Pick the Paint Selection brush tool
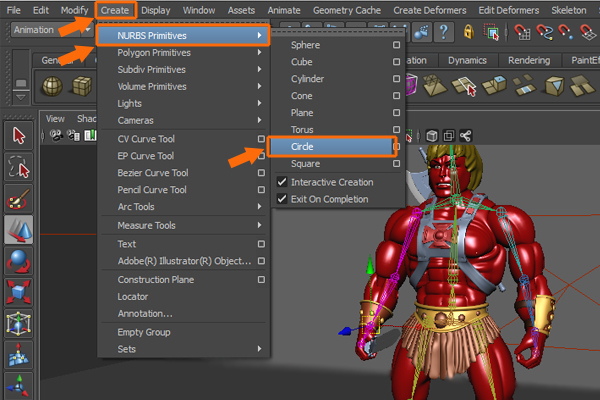The height and width of the screenshot is (400, 600). pyautogui.click(x=18, y=198)
